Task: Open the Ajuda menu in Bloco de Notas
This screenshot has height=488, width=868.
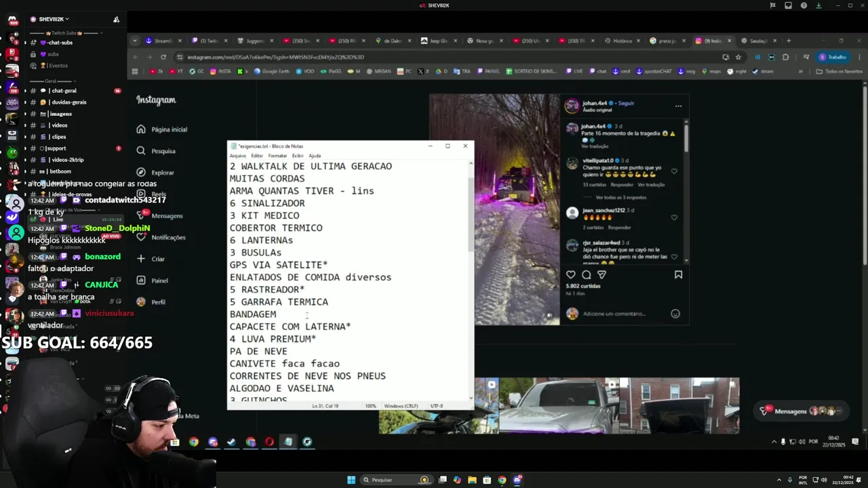Action: [315, 156]
